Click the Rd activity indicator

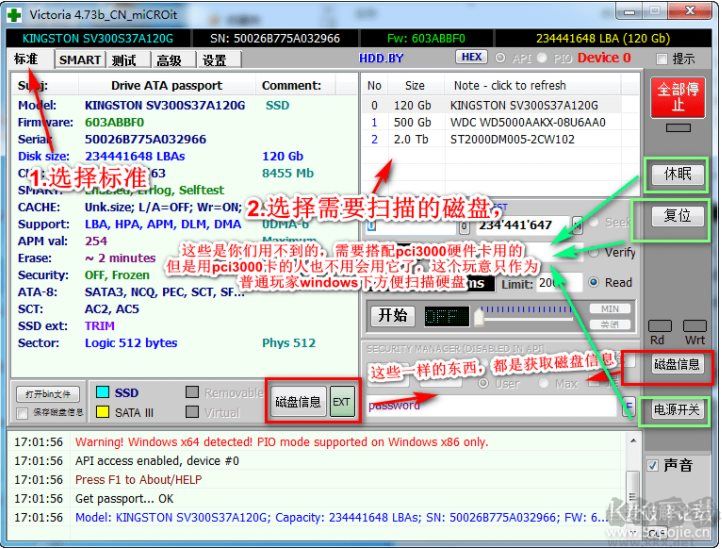(660, 326)
